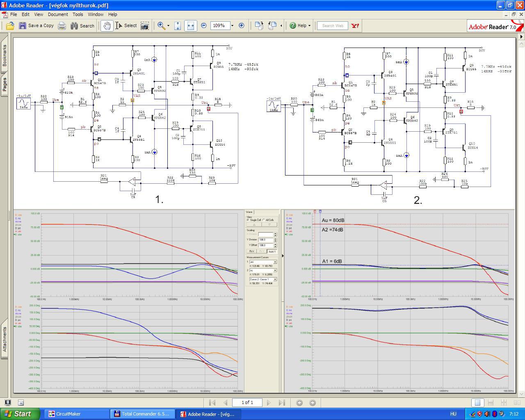Open the 109% zoom level dropdown

tap(232, 25)
